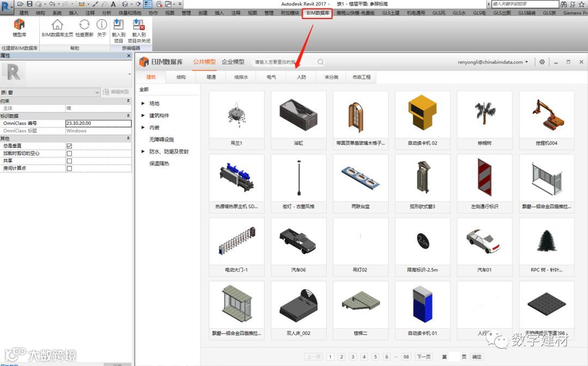Select the Text 'A' tool icon
588x366 pixels.
point(113,4)
